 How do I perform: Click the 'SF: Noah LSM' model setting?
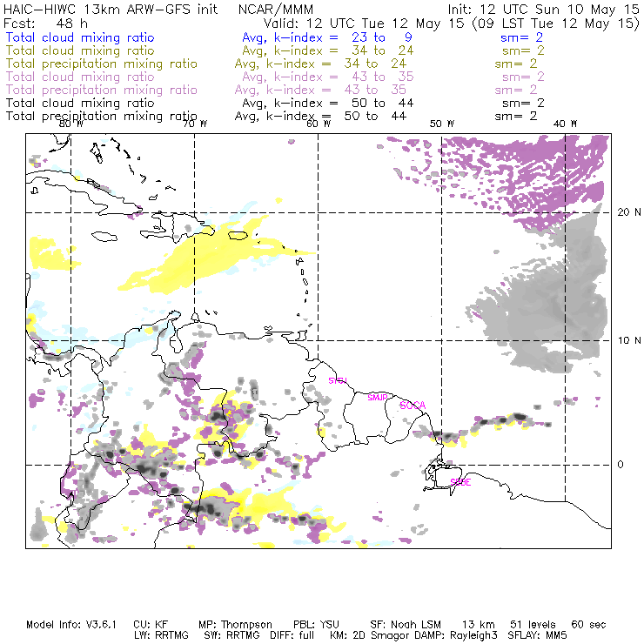[x=406, y=625]
